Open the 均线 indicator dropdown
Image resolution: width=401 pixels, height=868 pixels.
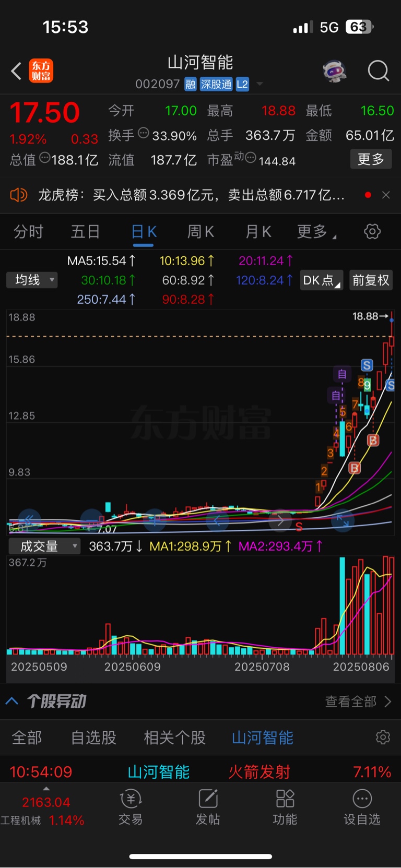coord(32,280)
